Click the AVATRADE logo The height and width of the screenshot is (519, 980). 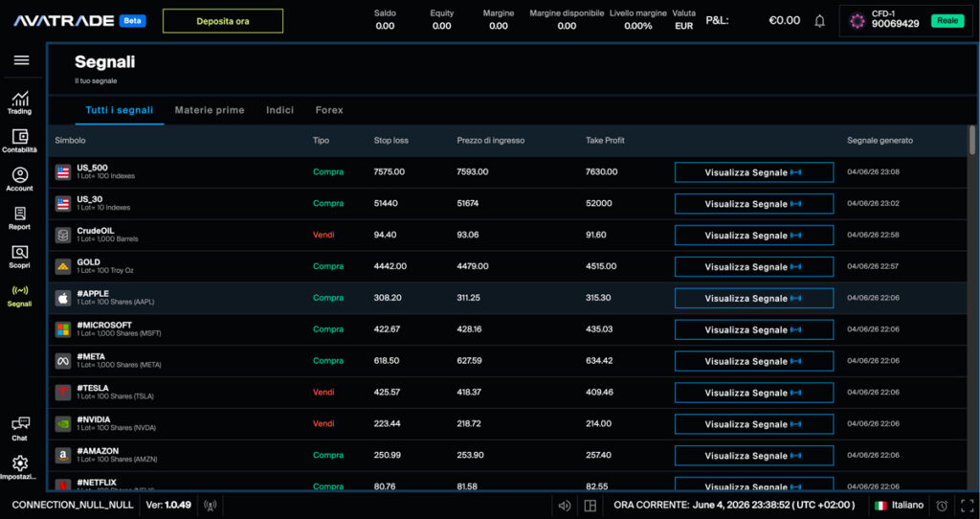pos(64,21)
